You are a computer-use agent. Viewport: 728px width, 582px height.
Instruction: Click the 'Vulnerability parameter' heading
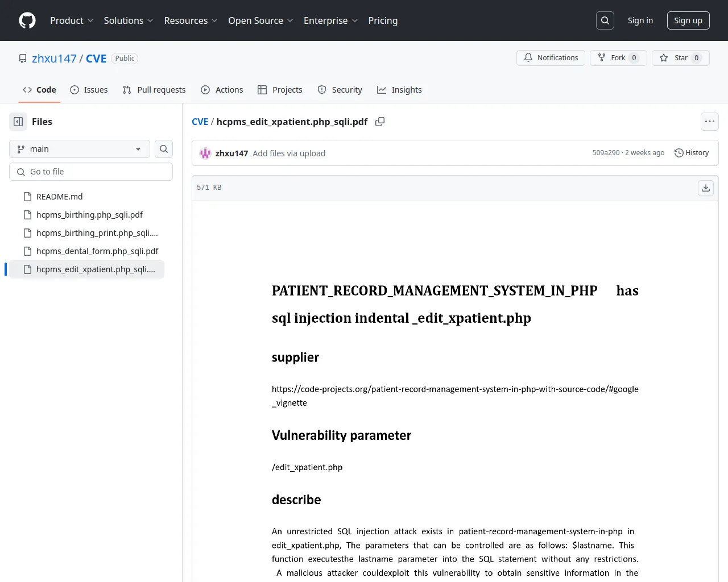tap(341, 435)
